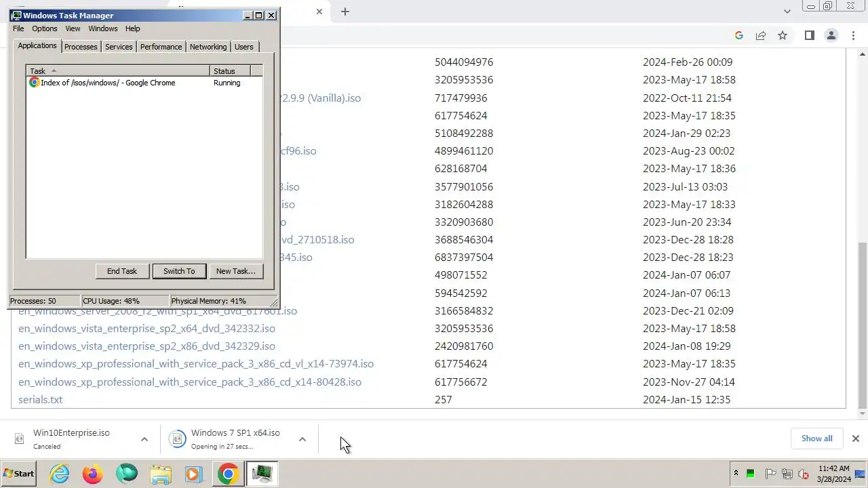868x488 pixels.
Task: Click 'Physical Memory: 41%' status text
Action: [x=209, y=301]
